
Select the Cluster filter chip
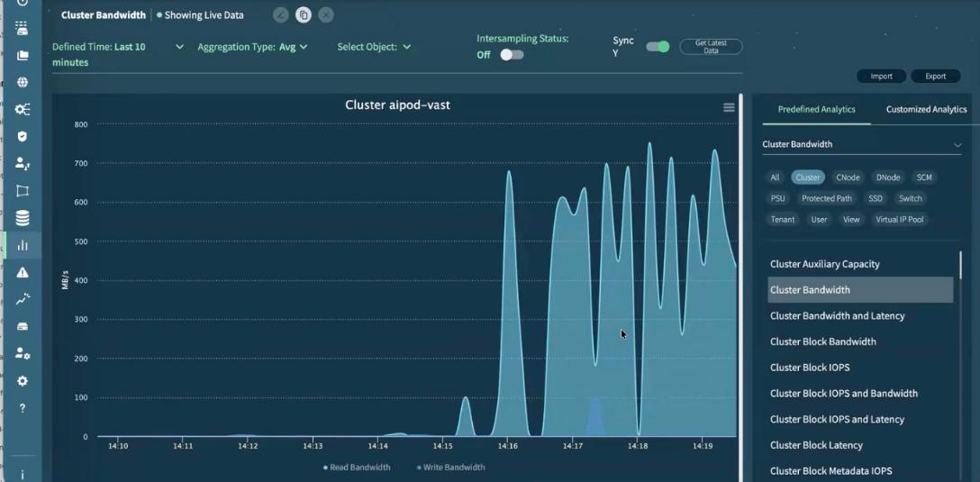807,177
